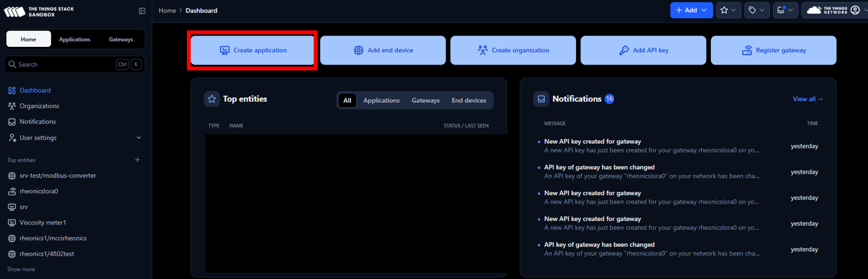Click the application icon beside srv
The height and width of the screenshot is (279, 868).
(x=11, y=207)
